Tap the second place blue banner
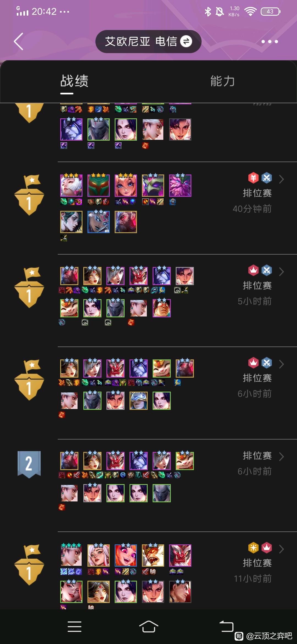Viewport: 297px width, 644px height. (x=29, y=465)
